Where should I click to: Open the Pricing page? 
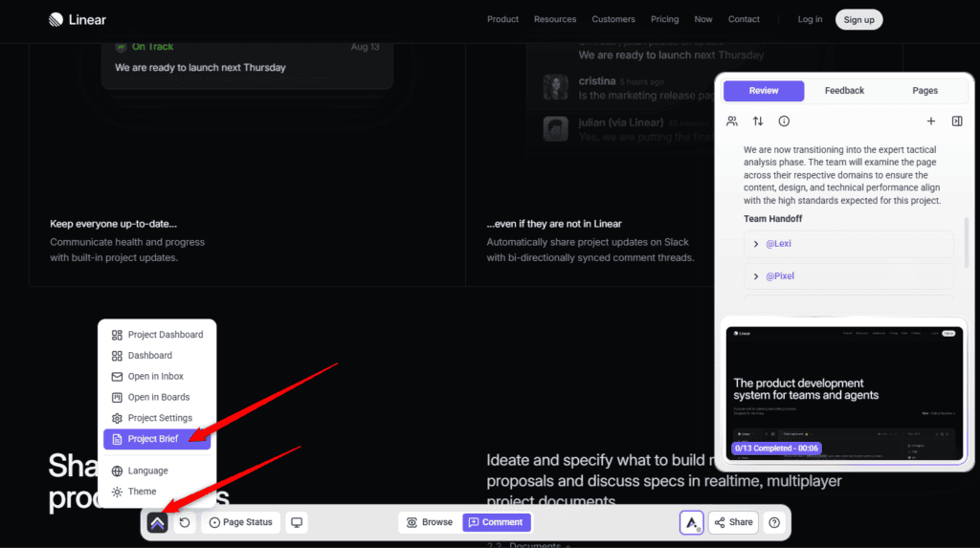tap(664, 19)
